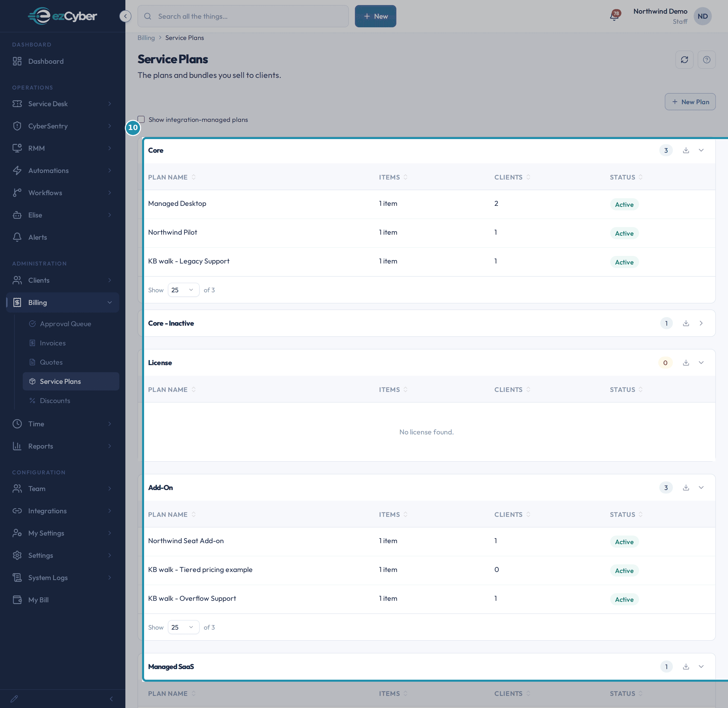Open the Core page-size dropdown showing 25

(x=183, y=290)
